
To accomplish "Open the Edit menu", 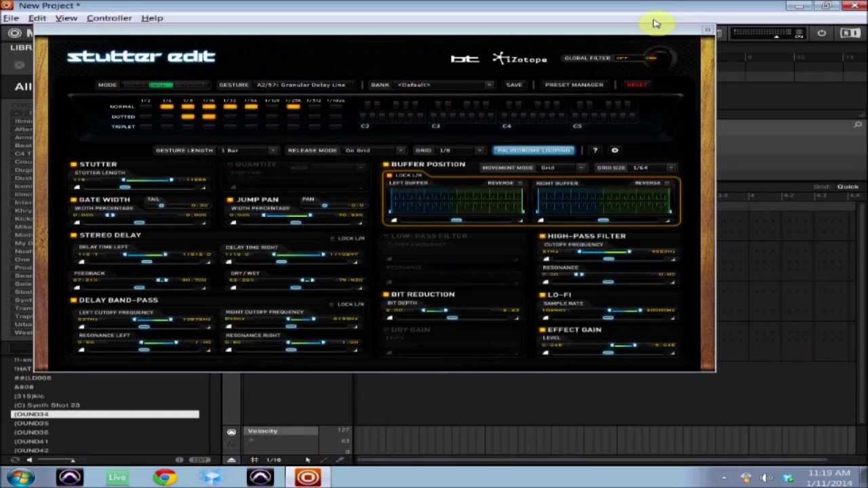I will tap(37, 18).
